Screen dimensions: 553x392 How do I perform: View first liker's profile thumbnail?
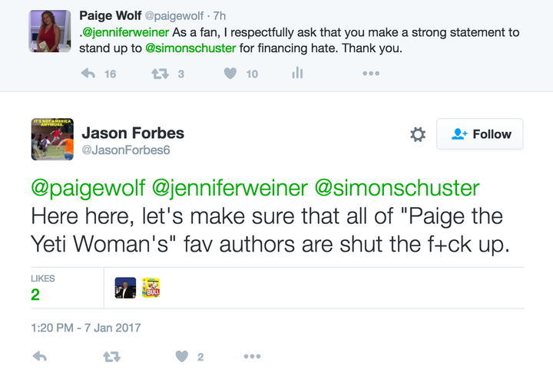pyautogui.click(x=125, y=288)
